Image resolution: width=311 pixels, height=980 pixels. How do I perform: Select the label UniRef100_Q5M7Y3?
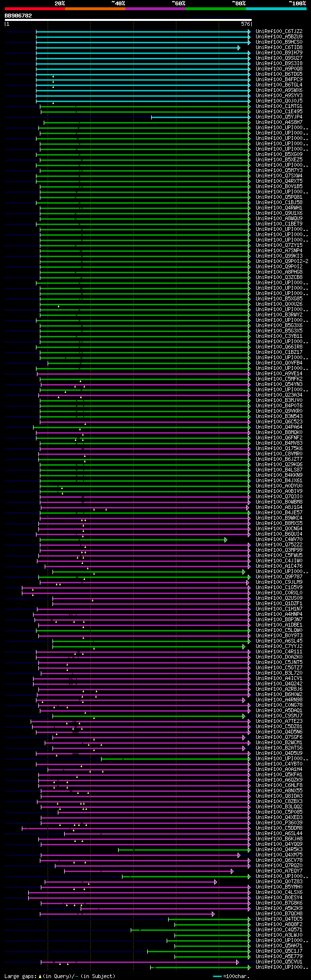pyautogui.click(x=279, y=171)
